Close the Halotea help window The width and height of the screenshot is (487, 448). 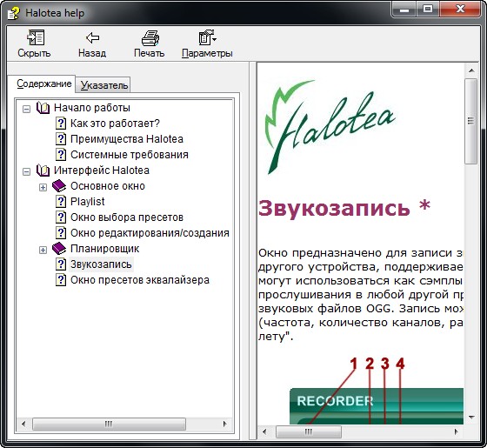(460, 10)
